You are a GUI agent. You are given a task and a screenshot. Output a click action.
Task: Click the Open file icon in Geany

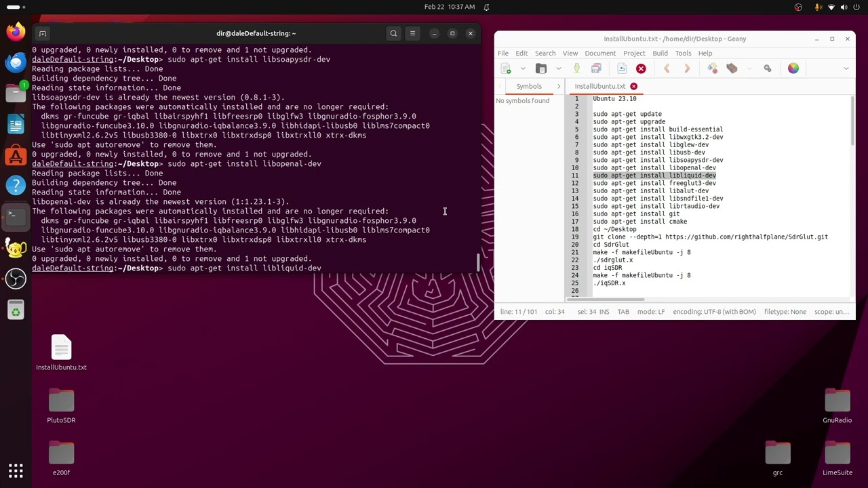[541, 68]
